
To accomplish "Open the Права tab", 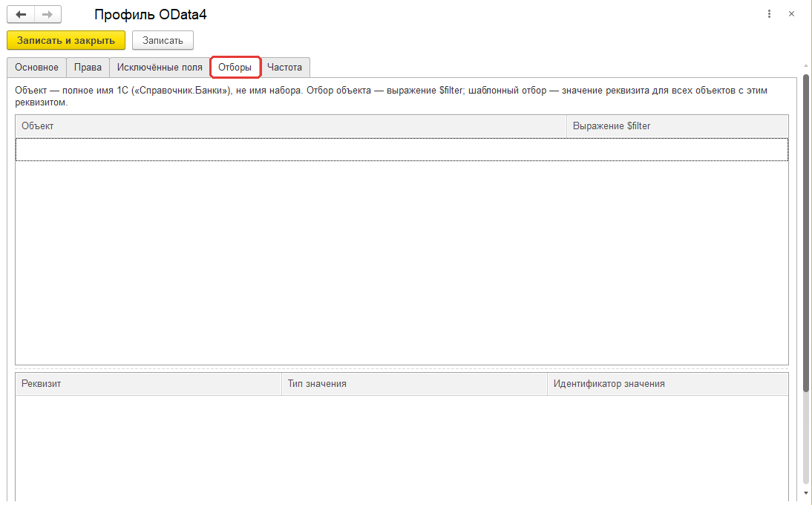I will point(88,68).
